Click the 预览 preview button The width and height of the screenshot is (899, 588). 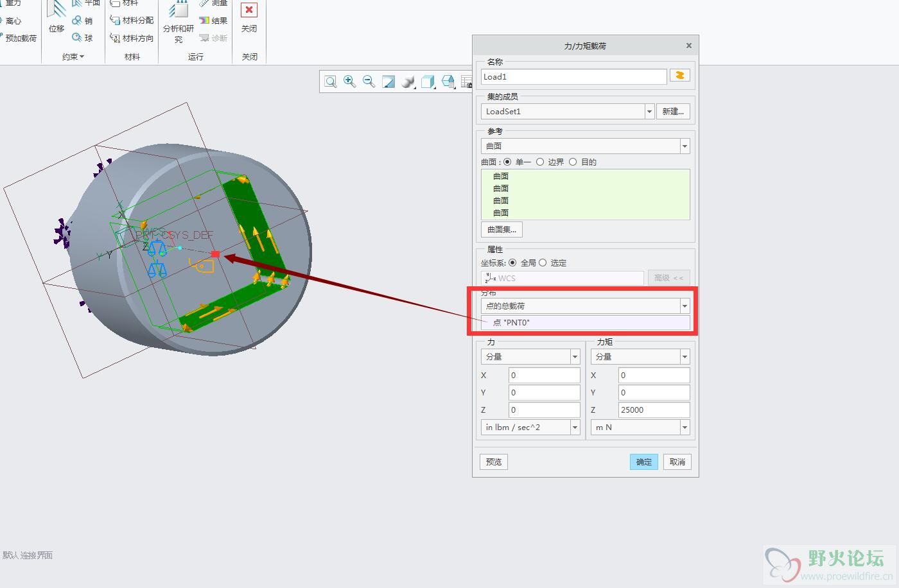494,462
